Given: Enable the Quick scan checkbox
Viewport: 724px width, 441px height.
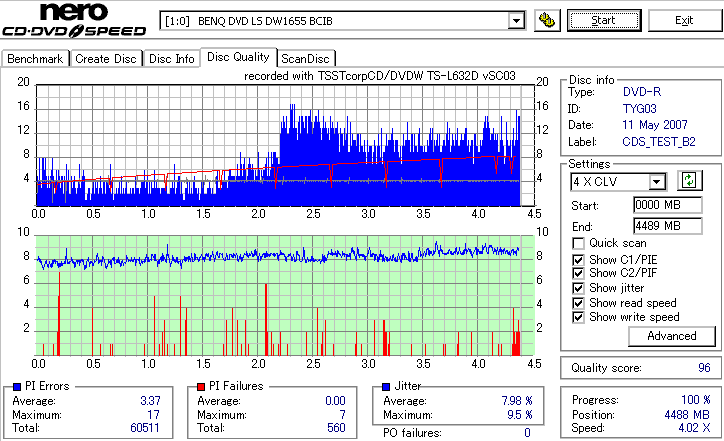Looking at the screenshot, I should (578, 243).
